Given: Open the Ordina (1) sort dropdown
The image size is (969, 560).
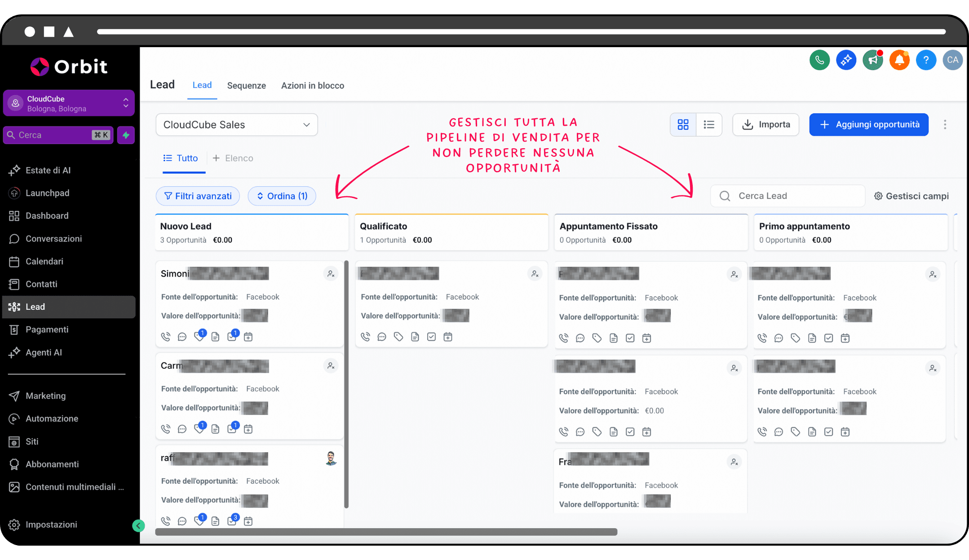Looking at the screenshot, I should pos(282,196).
